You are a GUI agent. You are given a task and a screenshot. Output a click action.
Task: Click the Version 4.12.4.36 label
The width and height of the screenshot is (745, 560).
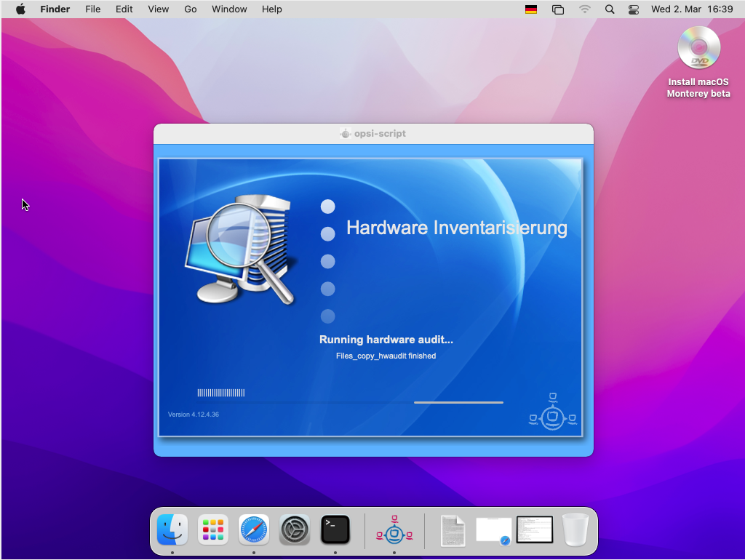(x=194, y=414)
